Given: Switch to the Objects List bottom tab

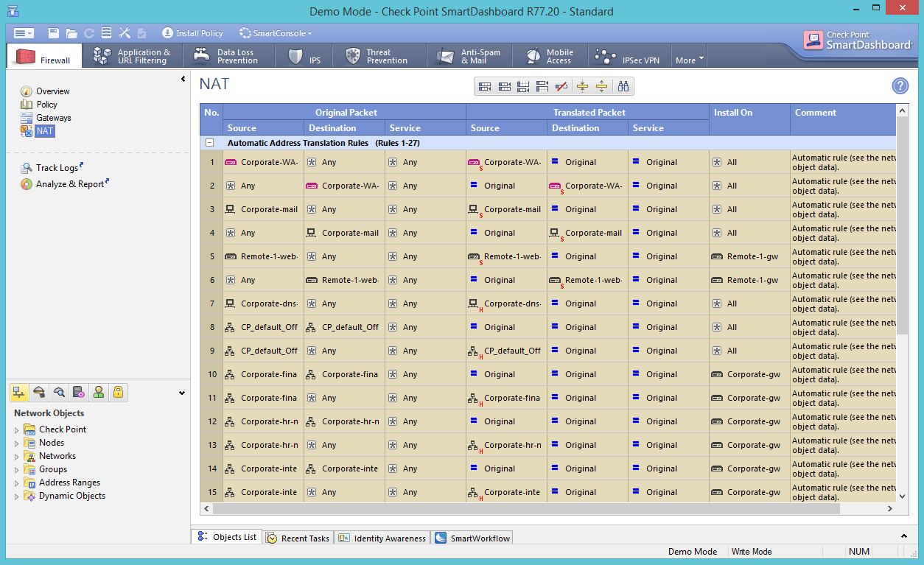Looking at the screenshot, I should click(x=227, y=537).
